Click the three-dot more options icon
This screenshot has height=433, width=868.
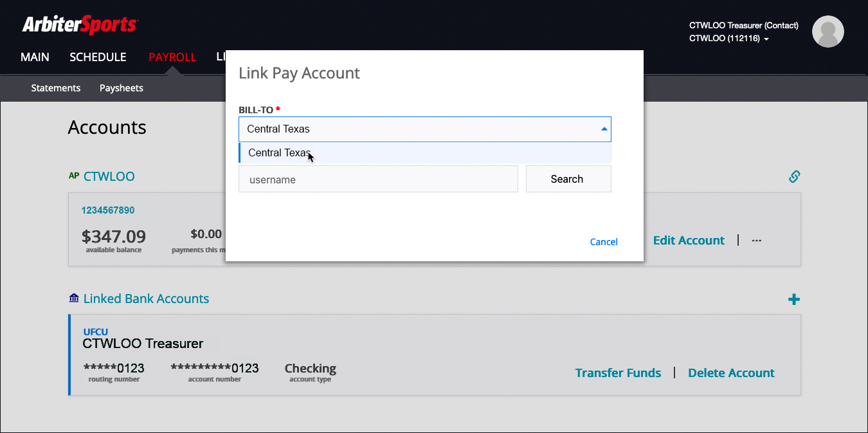point(756,241)
